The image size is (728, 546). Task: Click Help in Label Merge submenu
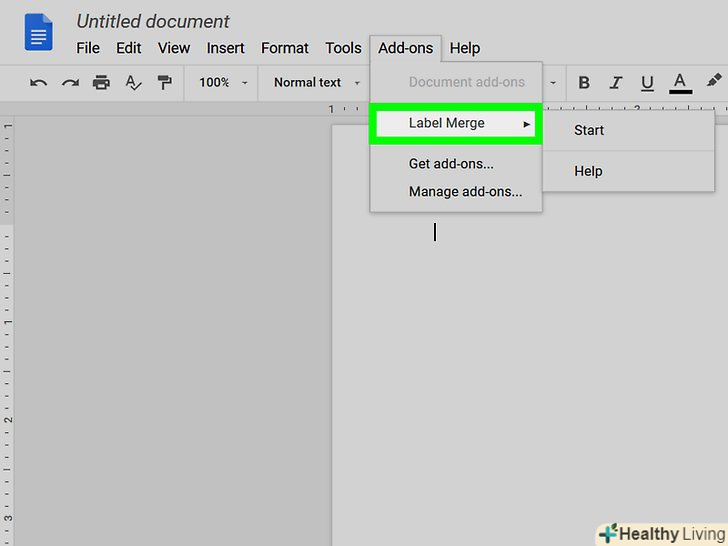click(x=628, y=171)
